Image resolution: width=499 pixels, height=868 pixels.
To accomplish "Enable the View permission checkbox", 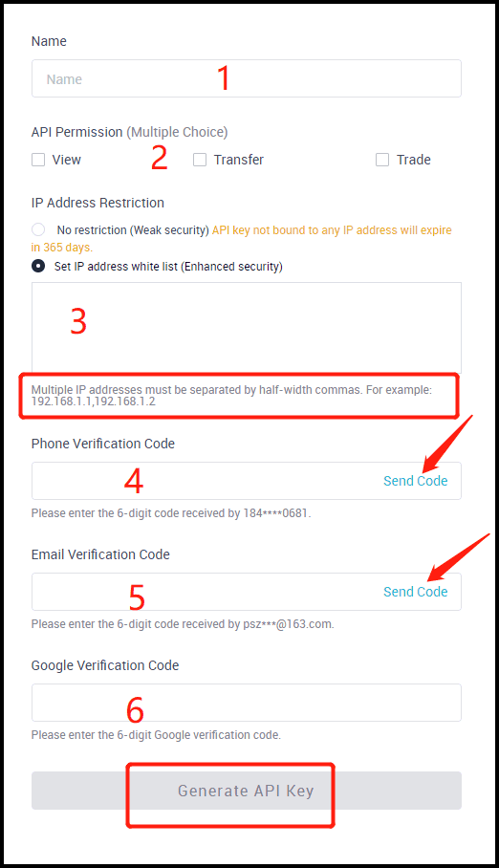I will 38,160.
